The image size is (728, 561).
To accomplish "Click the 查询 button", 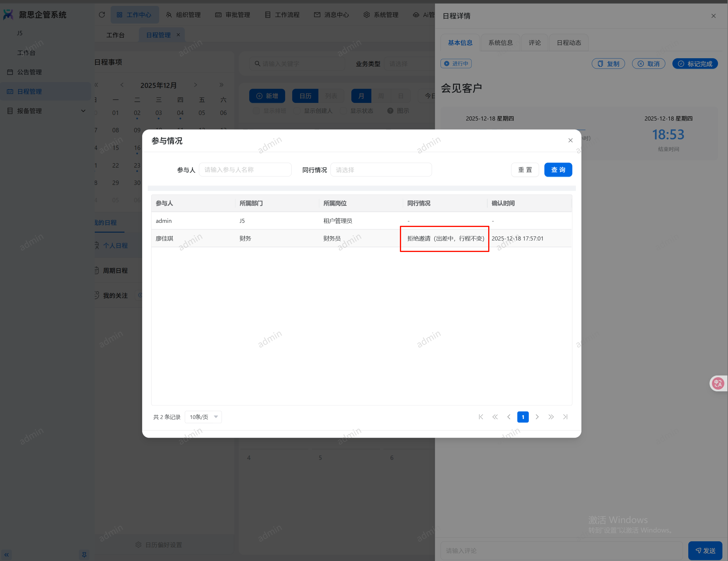I will click(x=558, y=170).
